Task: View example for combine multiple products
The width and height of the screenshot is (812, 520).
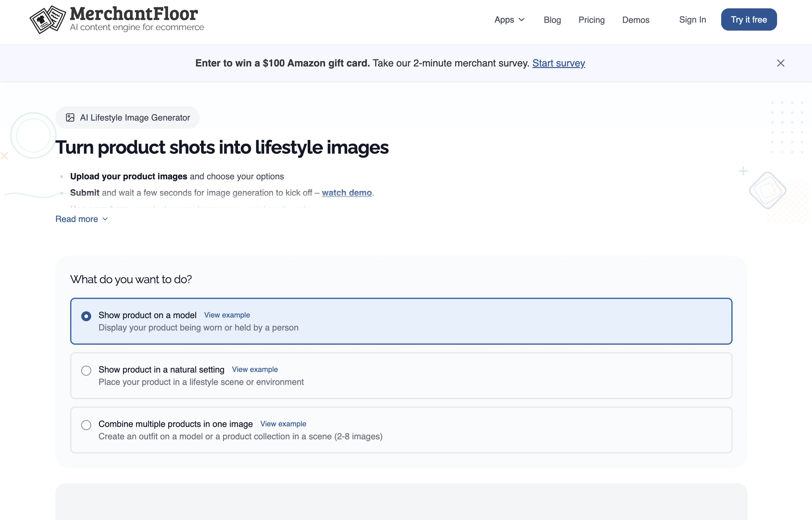Action: tap(283, 424)
